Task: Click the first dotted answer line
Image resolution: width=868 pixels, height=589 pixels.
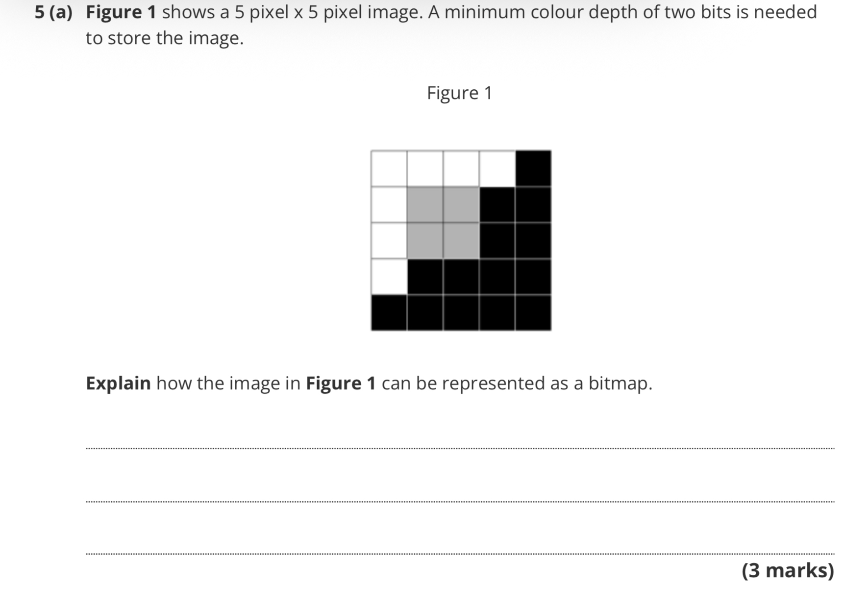Action: click(x=460, y=448)
